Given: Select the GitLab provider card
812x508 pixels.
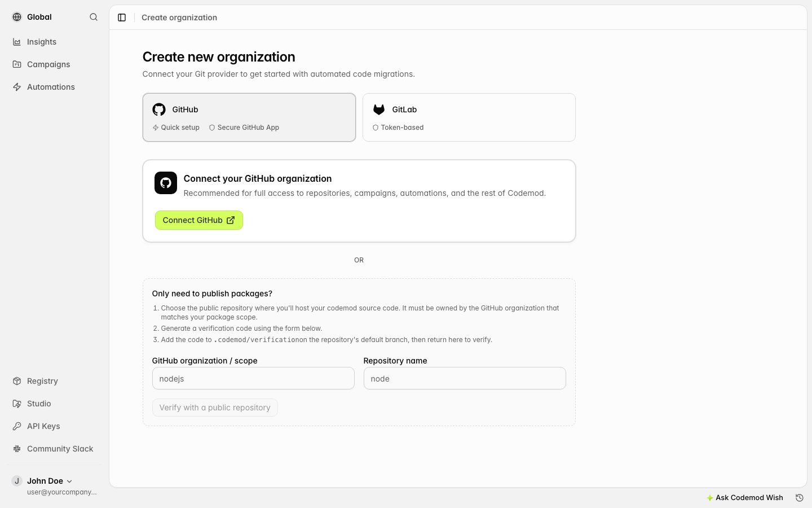Looking at the screenshot, I should point(469,117).
